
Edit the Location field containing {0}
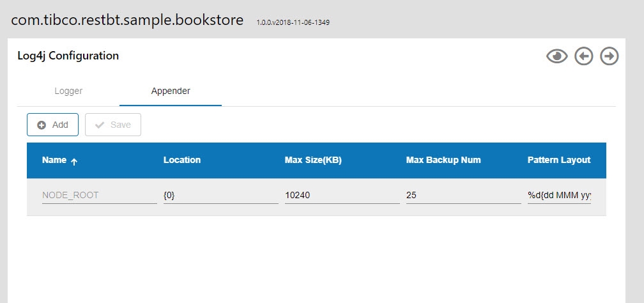coord(221,196)
